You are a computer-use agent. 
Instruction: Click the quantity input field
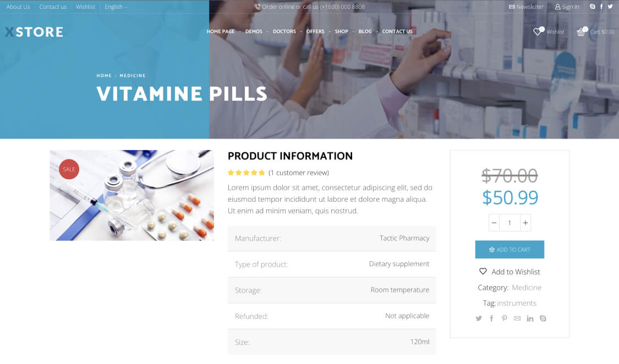[510, 223]
